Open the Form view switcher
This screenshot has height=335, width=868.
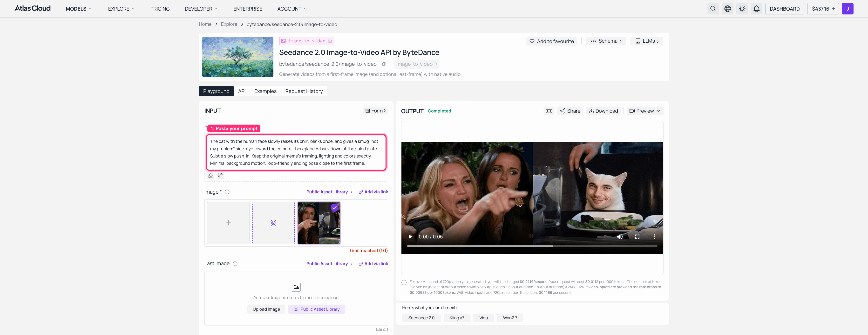click(x=375, y=111)
